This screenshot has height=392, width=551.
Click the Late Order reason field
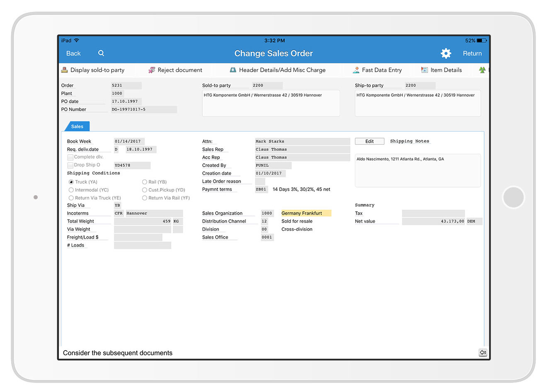point(260,181)
